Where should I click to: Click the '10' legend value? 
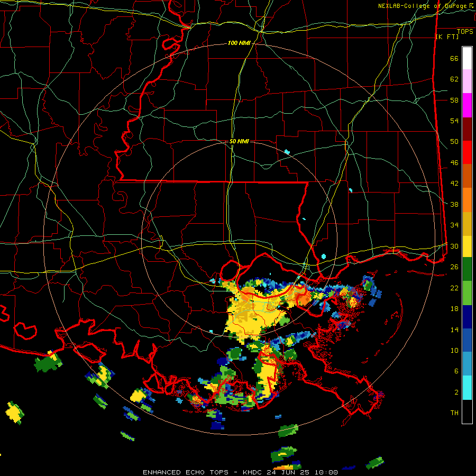pos(454,350)
